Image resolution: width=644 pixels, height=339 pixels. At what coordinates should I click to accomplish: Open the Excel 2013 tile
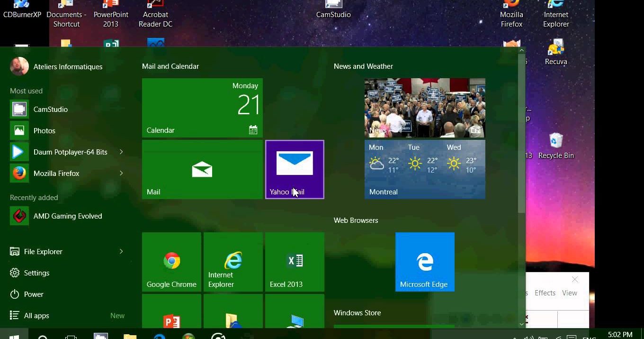[295, 262]
